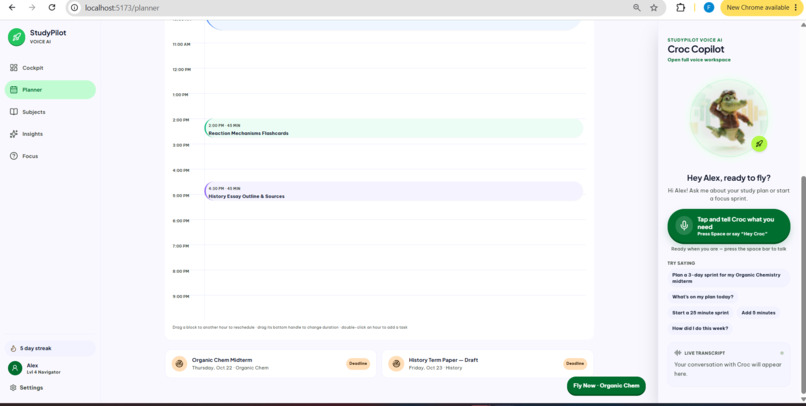Open Settings in the sidebar

coord(27,387)
